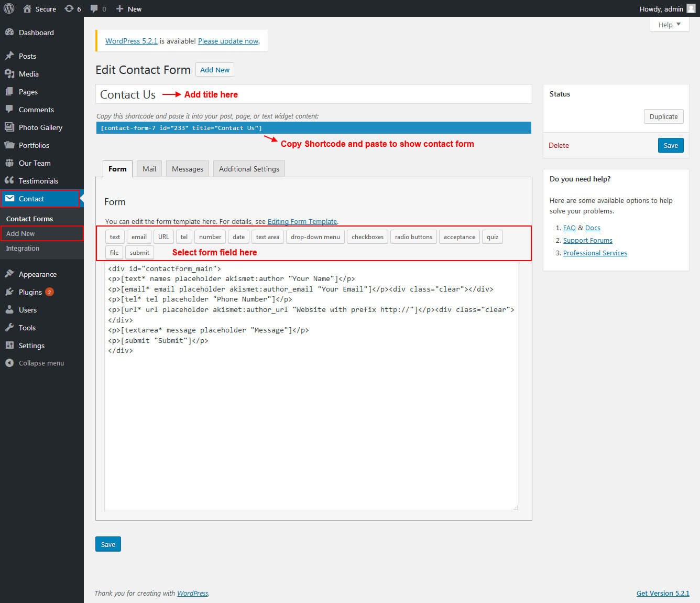Image resolution: width=700 pixels, height=603 pixels.
Task: Insert a text field tag
Action: click(115, 237)
